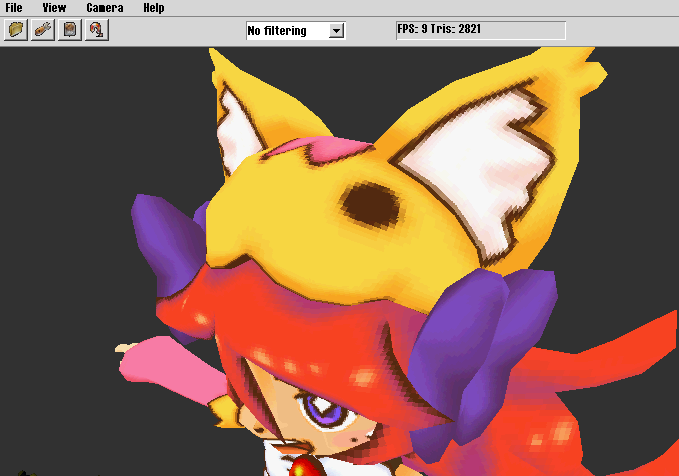Open the Camera menu
This screenshot has width=679, height=476.
[105, 8]
